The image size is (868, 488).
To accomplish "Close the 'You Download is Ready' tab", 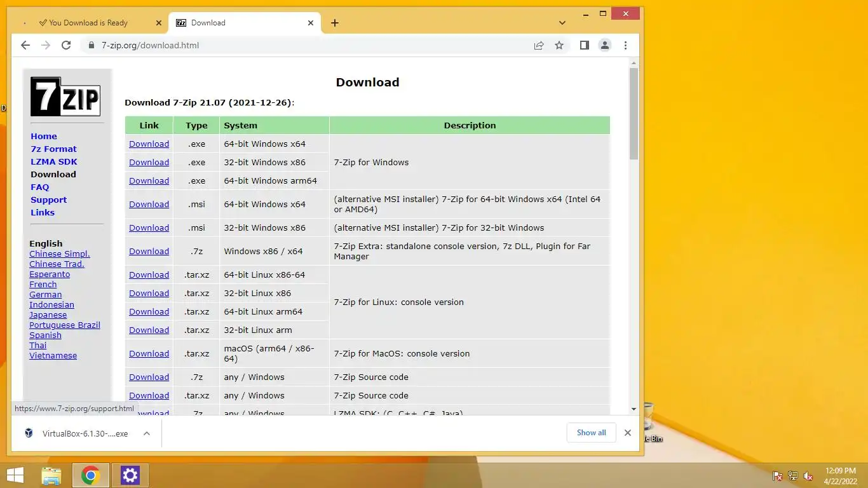I will pyautogui.click(x=159, y=23).
